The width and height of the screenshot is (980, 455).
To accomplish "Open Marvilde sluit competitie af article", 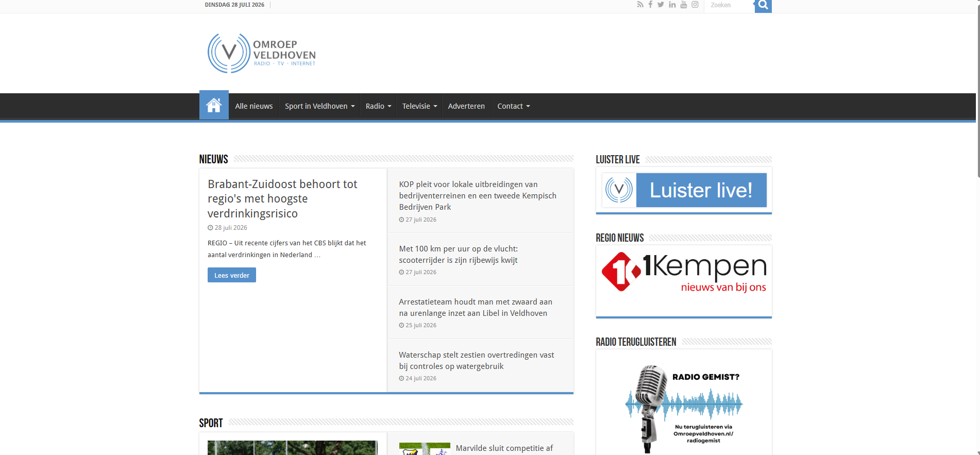I will [x=504, y=448].
